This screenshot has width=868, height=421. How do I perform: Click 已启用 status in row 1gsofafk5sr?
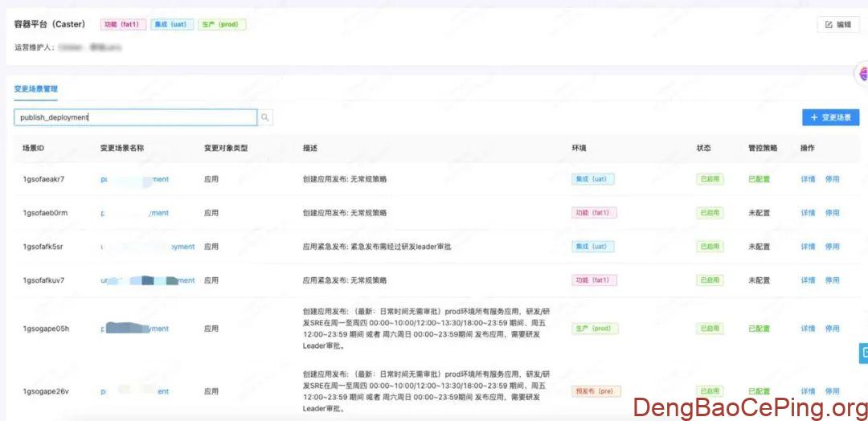coord(710,247)
